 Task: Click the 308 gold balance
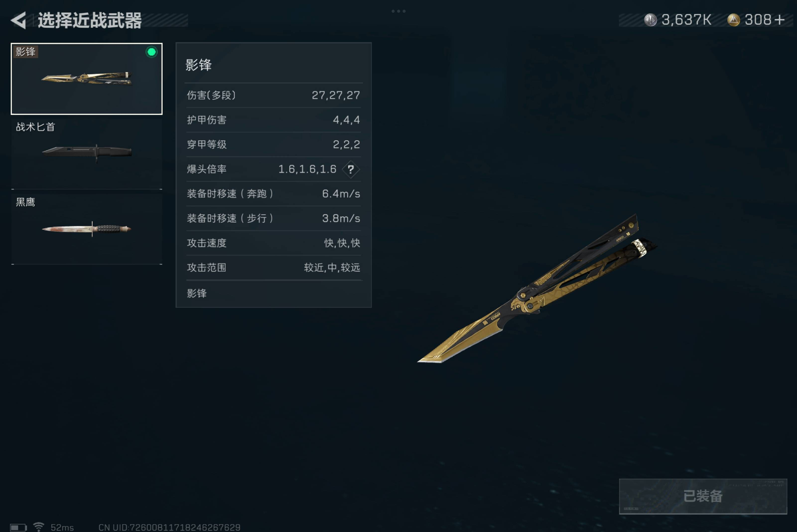pyautogui.click(x=758, y=20)
